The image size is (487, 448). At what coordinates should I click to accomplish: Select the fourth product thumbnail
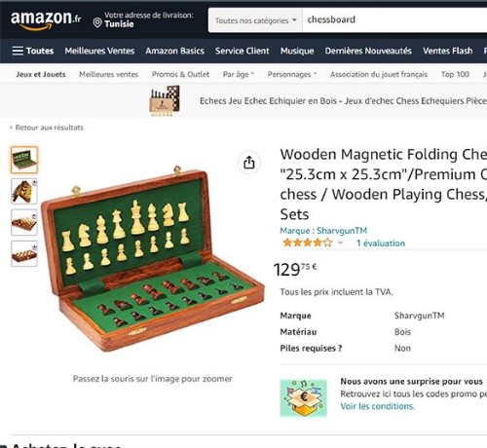click(24, 253)
